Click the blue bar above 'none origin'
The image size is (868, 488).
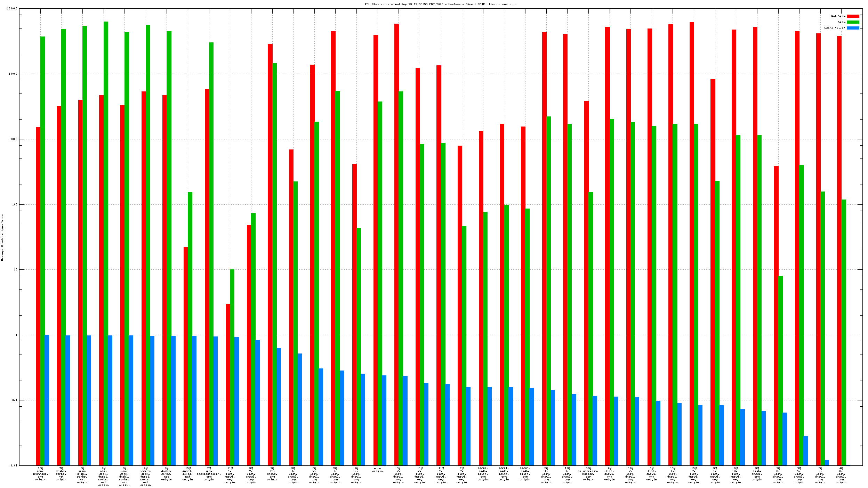point(384,420)
